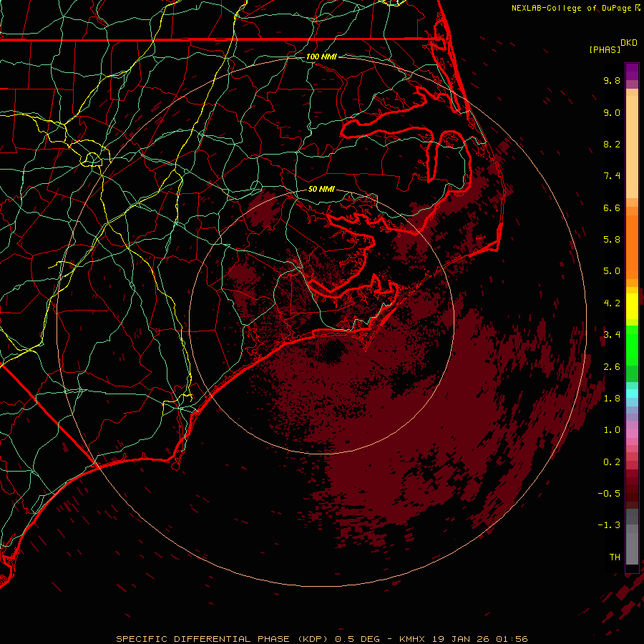The width and height of the screenshot is (644, 644).
Task: Click the 9.8 scale value
Action: tap(612, 80)
